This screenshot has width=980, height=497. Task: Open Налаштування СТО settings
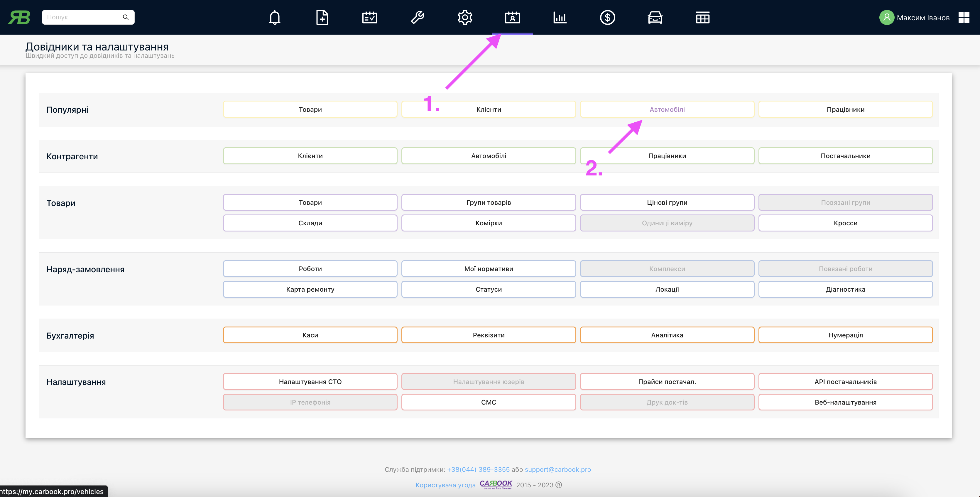click(x=310, y=381)
